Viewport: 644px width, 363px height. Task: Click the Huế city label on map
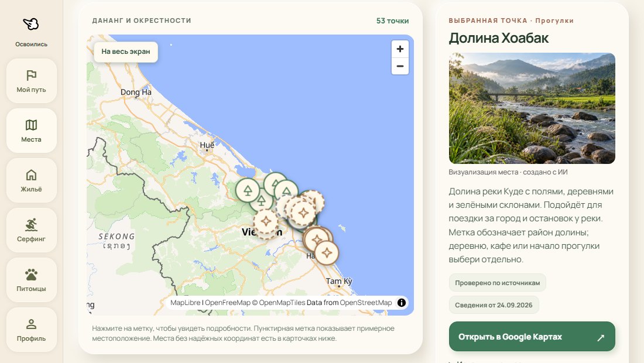pos(207,145)
